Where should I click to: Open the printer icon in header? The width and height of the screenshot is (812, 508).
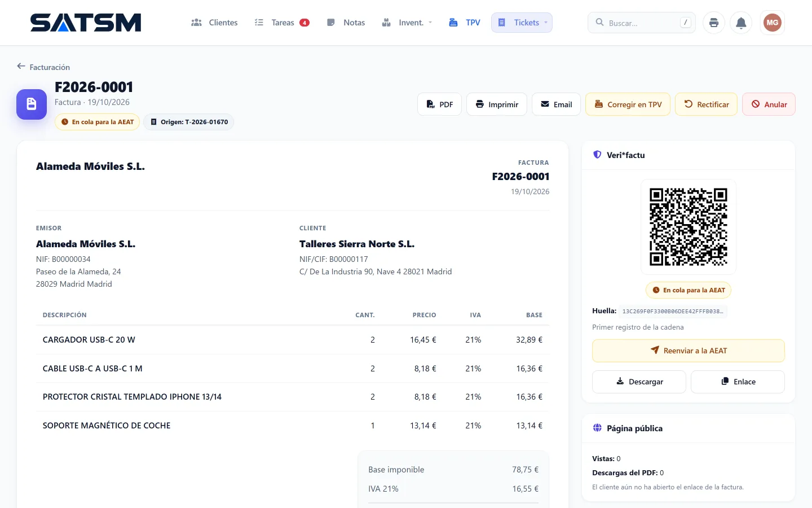714,23
